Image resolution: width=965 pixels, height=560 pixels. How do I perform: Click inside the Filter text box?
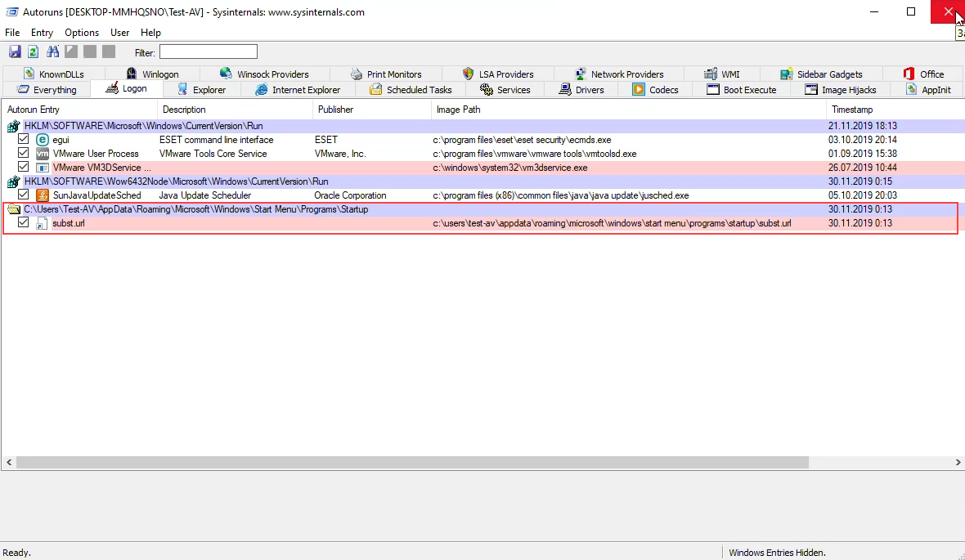208,52
